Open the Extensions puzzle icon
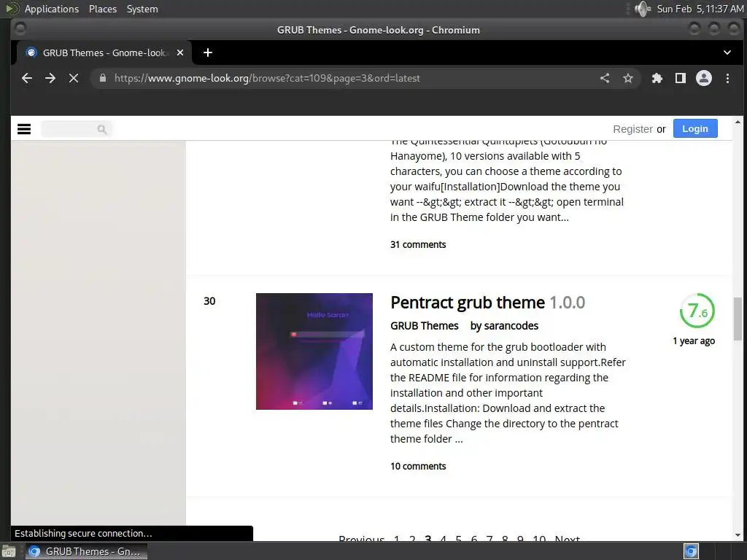The image size is (747, 560). [x=657, y=78]
